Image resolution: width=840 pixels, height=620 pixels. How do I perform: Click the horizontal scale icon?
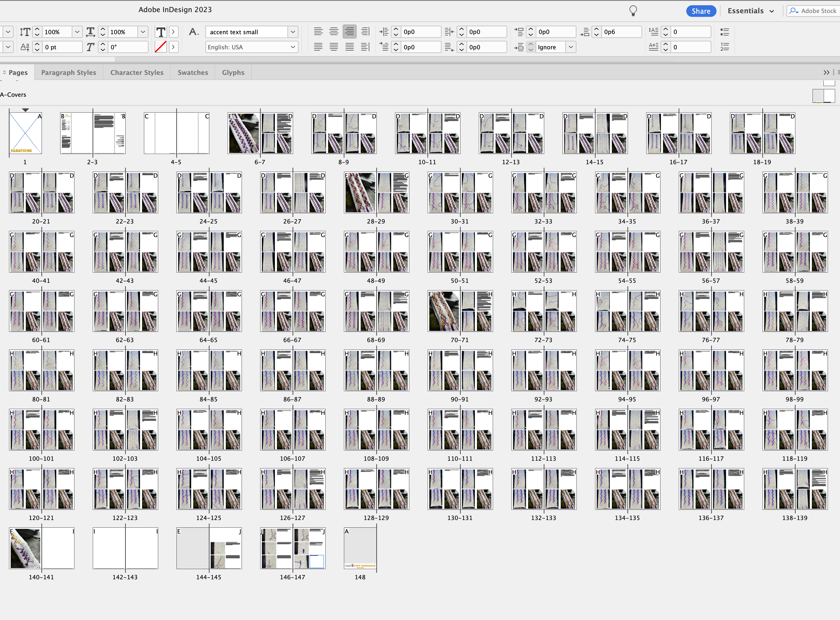coord(90,32)
